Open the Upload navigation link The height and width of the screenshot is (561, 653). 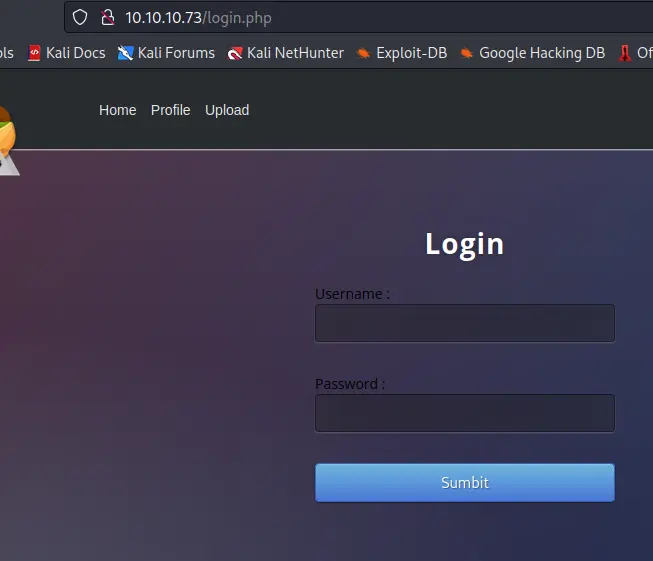pyautogui.click(x=227, y=110)
